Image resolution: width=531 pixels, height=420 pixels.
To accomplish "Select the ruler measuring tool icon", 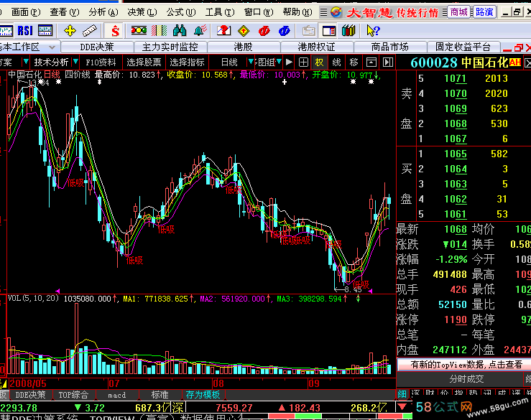I will pos(90,31).
